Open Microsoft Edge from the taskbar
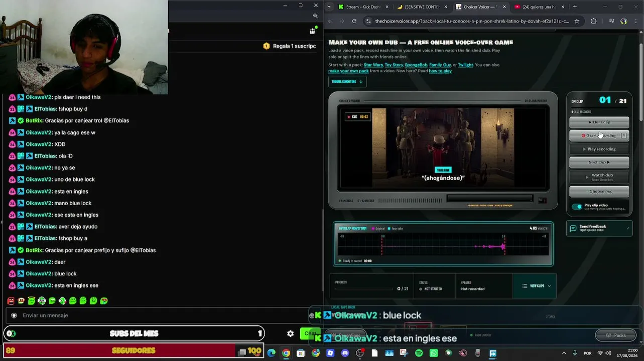 (x=272, y=353)
